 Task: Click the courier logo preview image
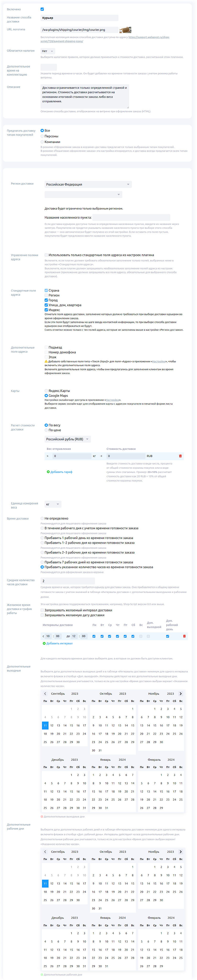click(125, 30)
